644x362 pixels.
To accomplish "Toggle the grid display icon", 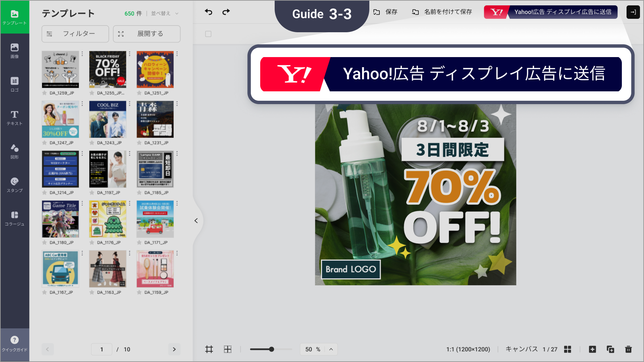I will [x=228, y=349].
